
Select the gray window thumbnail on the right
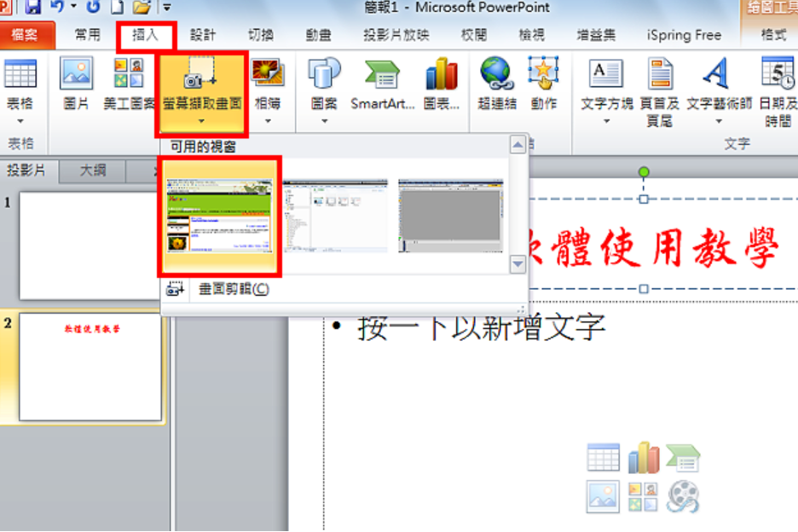(x=451, y=216)
